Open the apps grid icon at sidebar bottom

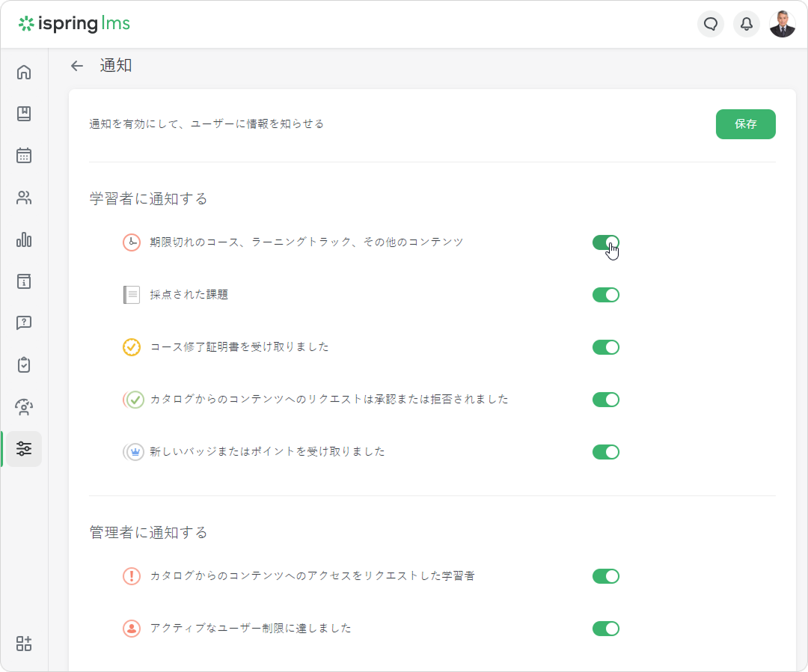(24, 644)
